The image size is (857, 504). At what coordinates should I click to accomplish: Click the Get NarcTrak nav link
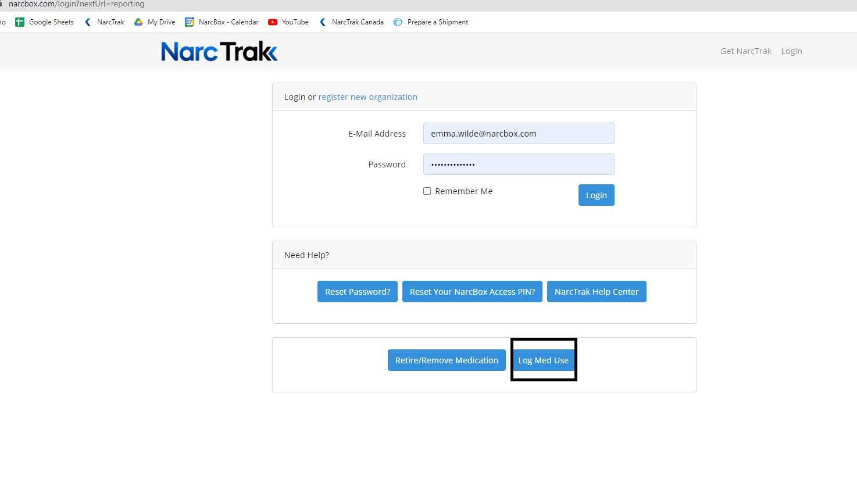coord(746,51)
